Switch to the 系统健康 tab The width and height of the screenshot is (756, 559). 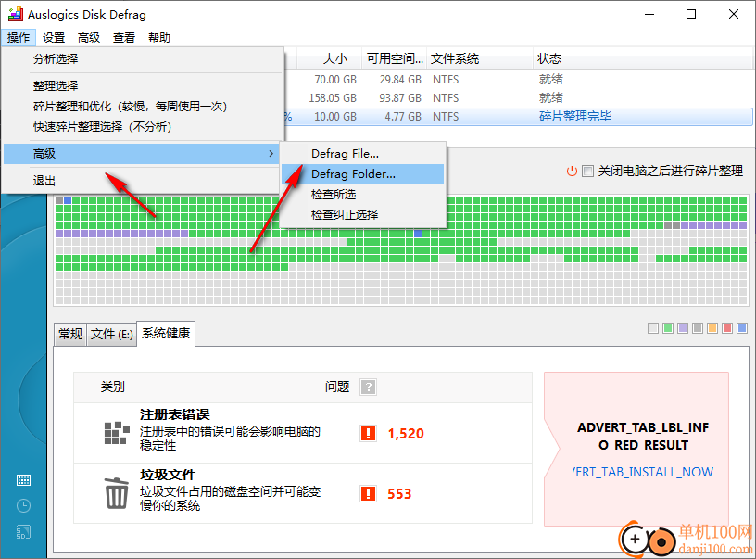coord(166,333)
